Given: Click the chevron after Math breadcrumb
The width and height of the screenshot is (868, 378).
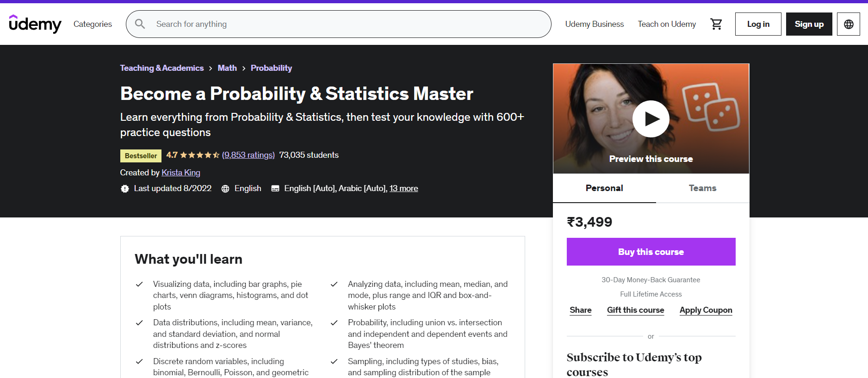Looking at the screenshot, I should [x=244, y=68].
